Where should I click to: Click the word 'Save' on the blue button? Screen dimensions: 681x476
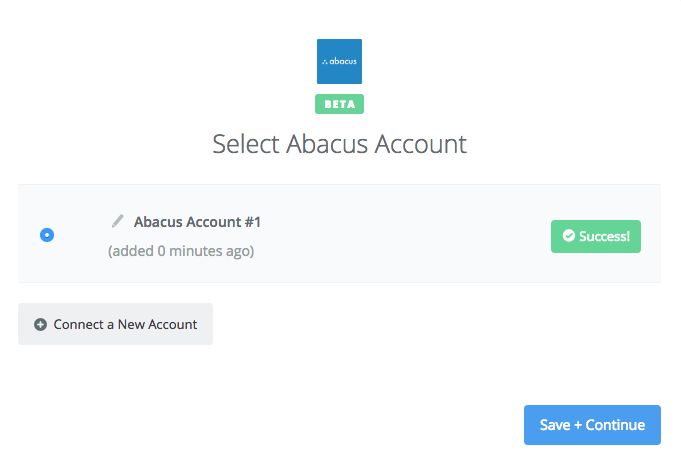[x=555, y=425]
